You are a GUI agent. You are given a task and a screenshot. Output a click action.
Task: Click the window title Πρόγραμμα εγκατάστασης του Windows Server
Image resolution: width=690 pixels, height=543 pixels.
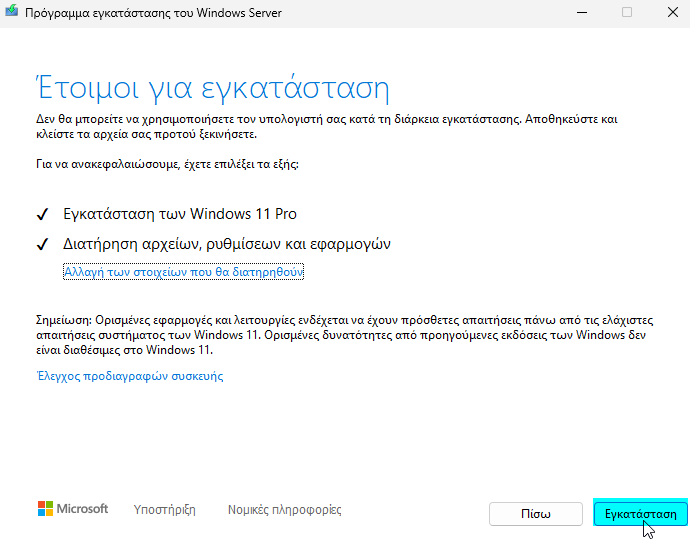tap(153, 13)
